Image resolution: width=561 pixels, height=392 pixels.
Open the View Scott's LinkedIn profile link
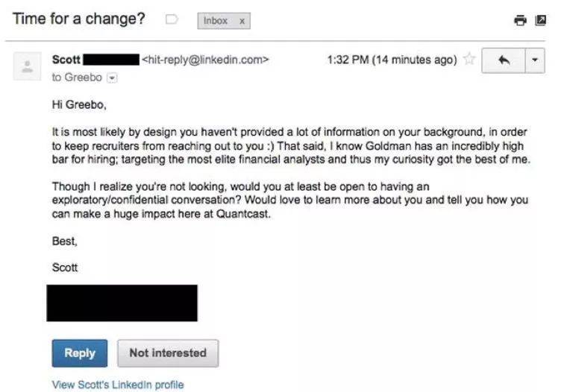[118, 385]
